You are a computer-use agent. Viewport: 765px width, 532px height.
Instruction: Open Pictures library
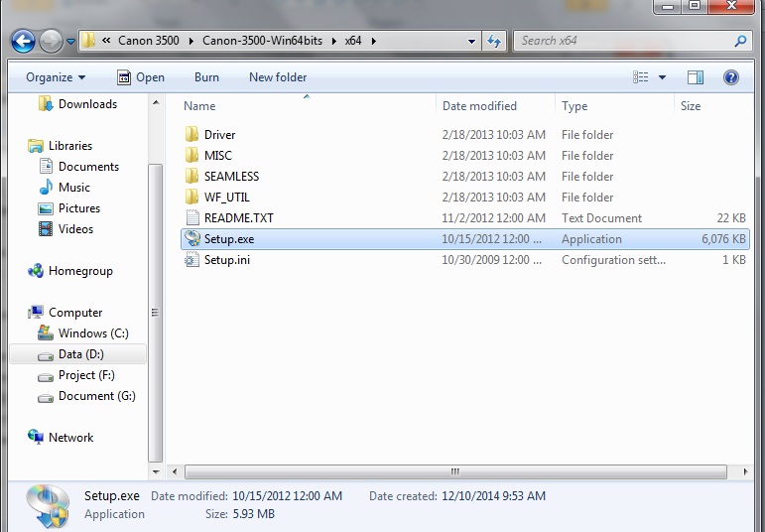79,208
